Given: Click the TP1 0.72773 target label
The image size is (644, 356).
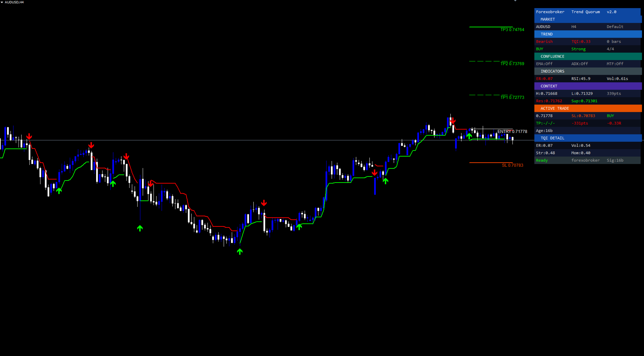Looking at the screenshot, I should point(512,98).
